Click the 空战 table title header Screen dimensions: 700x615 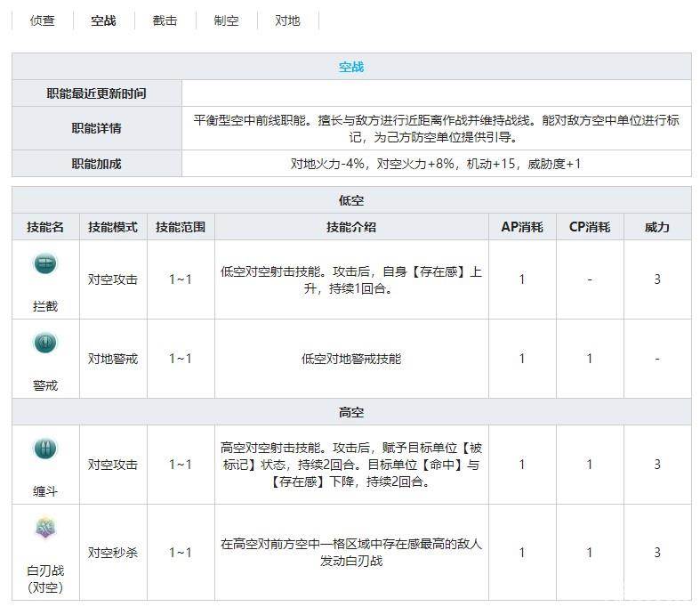coord(351,67)
